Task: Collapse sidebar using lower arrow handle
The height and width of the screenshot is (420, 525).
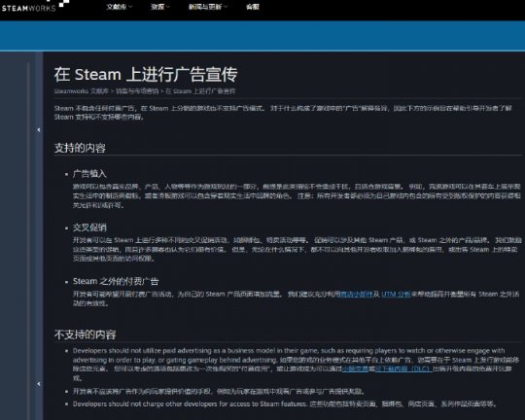Action: [39, 383]
